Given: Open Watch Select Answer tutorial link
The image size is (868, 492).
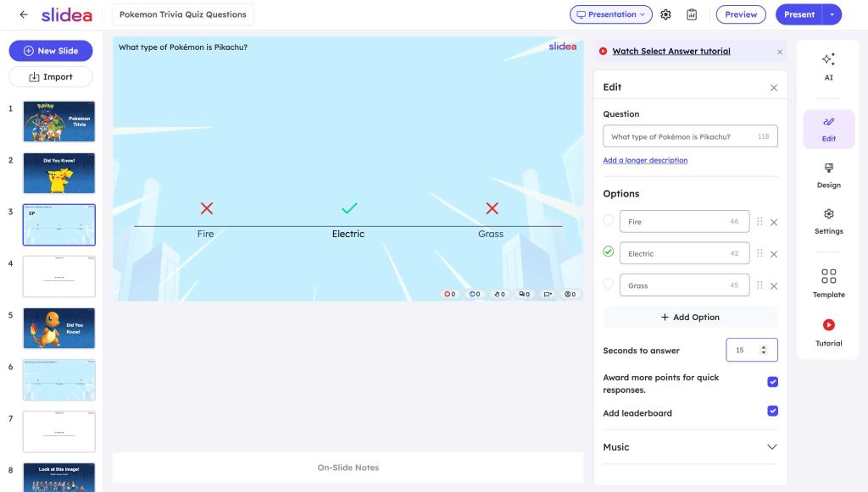Looking at the screenshot, I should pos(671,52).
